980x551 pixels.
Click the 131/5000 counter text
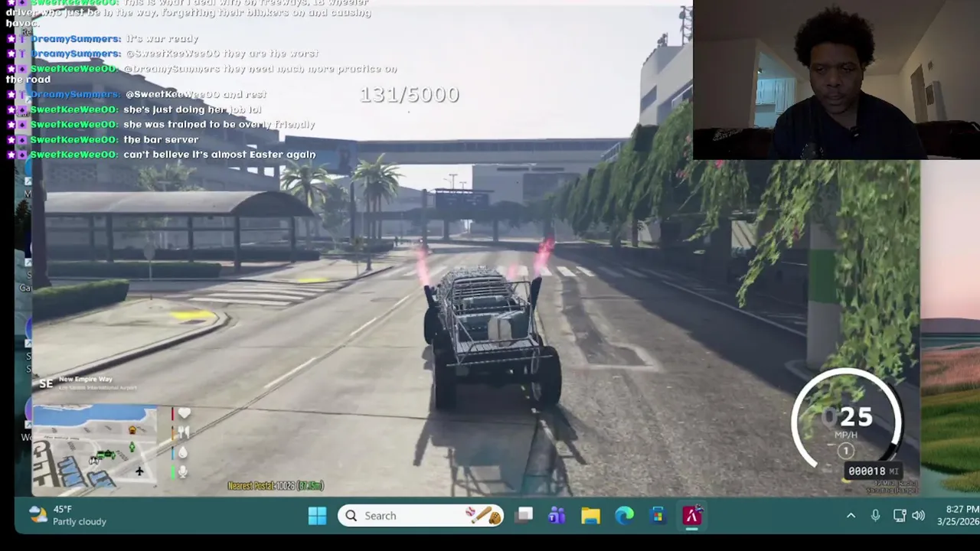410,94
